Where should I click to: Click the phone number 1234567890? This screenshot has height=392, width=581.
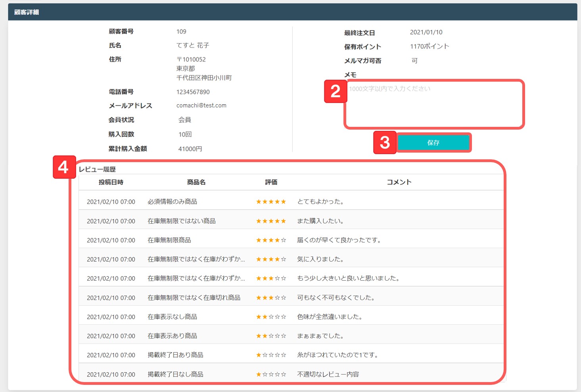pos(193,92)
